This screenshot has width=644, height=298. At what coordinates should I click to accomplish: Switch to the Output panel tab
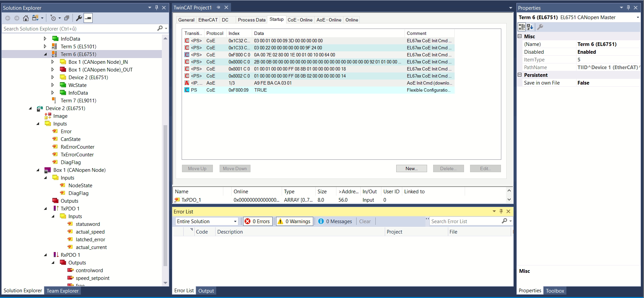point(206,291)
